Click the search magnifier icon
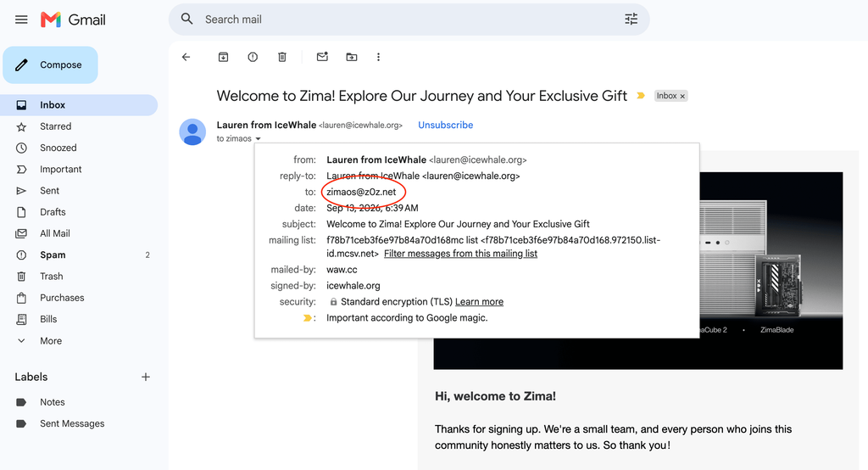This screenshot has height=470, width=868. point(187,20)
